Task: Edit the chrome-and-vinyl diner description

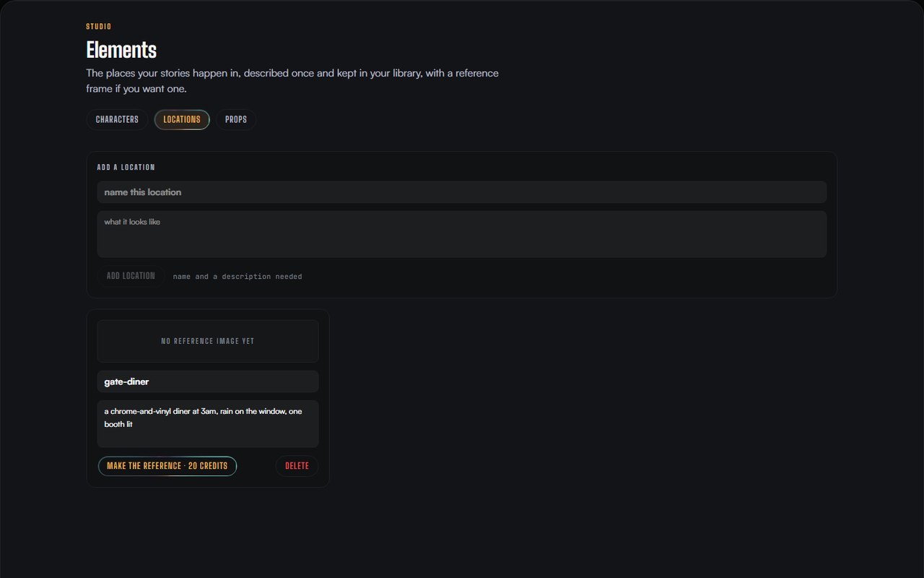Action: (208, 424)
